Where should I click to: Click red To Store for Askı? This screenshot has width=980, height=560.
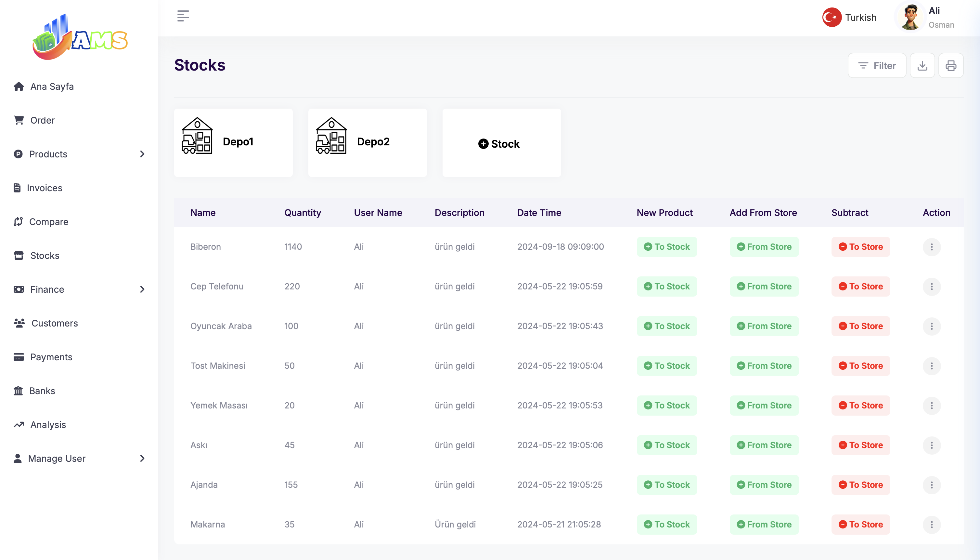tap(860, 446)
